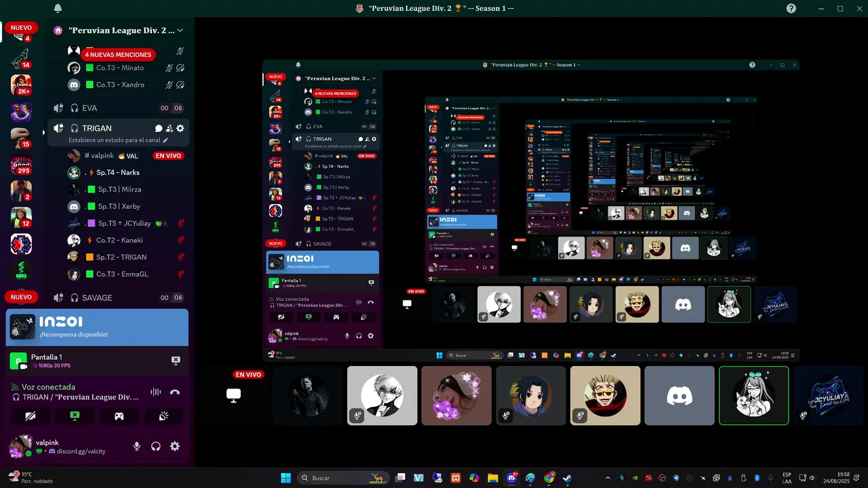
Task: Open TRIGAN channel settings gear
Action: click(180, 128)
